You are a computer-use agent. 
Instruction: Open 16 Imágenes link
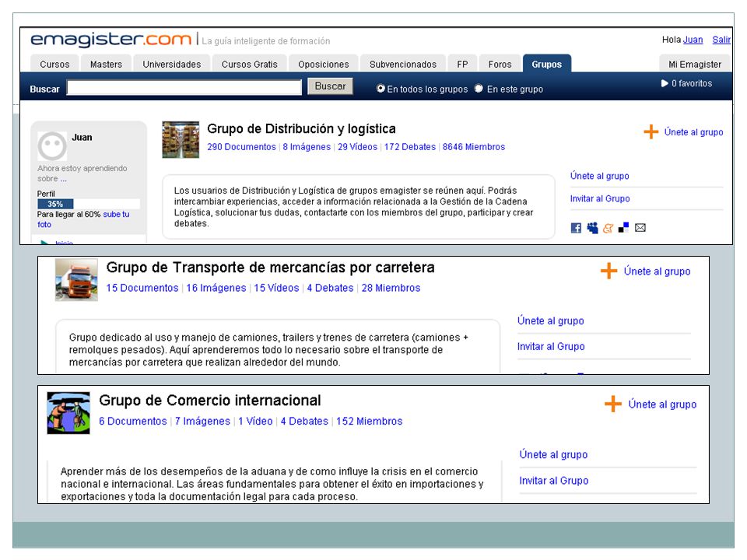(x=216, y=288)
